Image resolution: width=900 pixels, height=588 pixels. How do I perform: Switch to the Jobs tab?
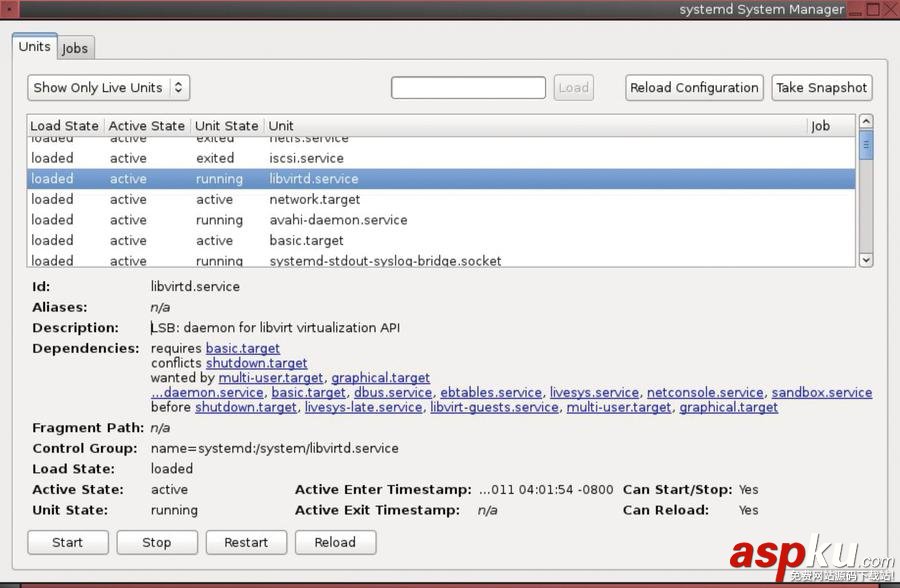coord(75,48)
